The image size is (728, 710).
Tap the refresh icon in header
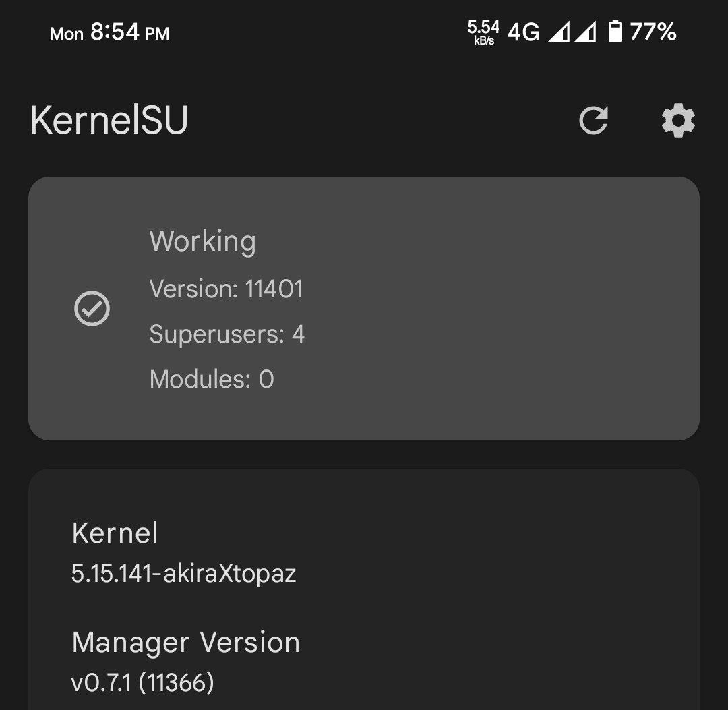(594, 121)
